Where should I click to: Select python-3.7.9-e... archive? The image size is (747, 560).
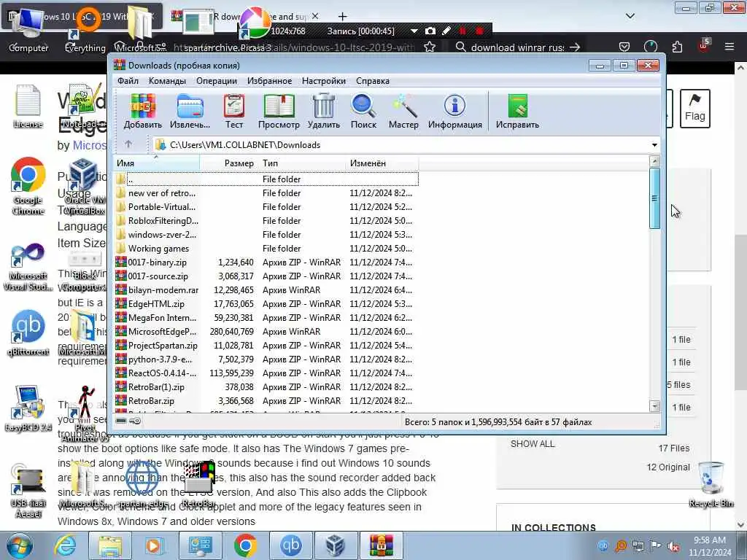pyautogui.click(x=266, y=359)
